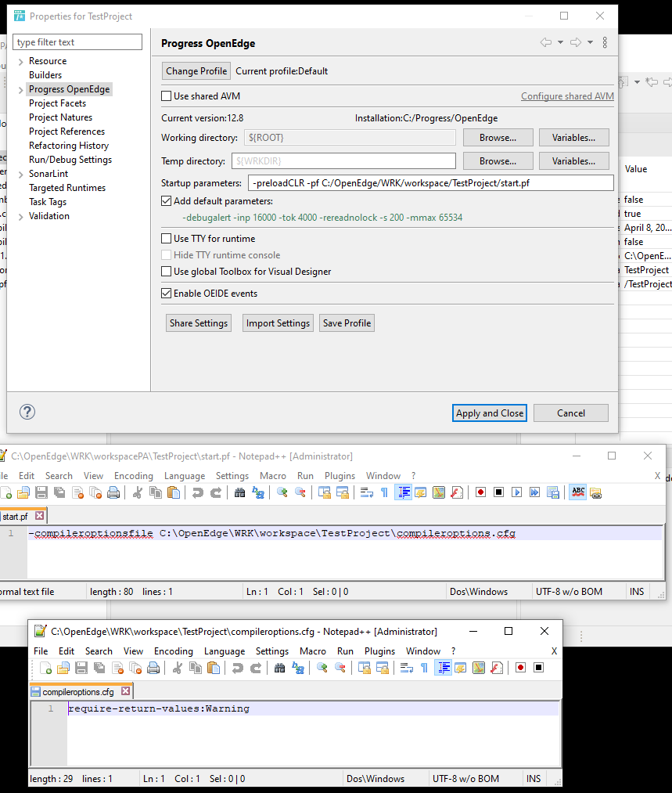
Task: Click the Startup parameters text field
Action: [x=431, y=183]
